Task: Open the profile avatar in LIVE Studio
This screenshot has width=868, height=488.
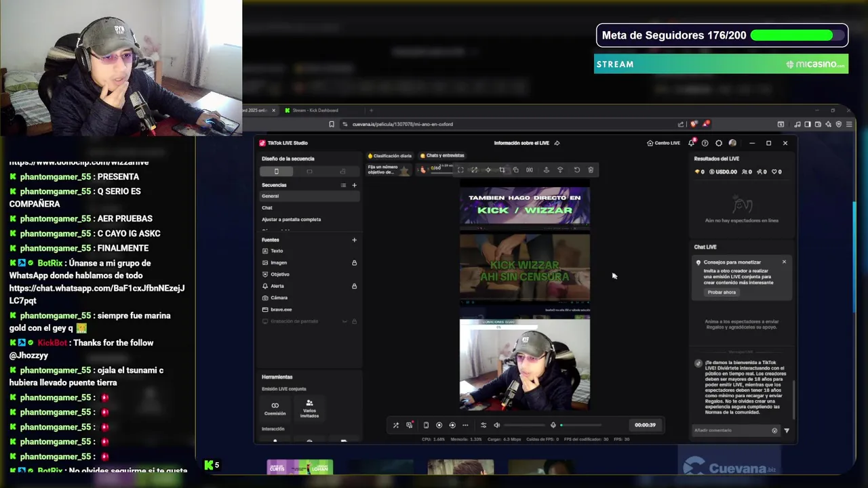Action: 732,143
